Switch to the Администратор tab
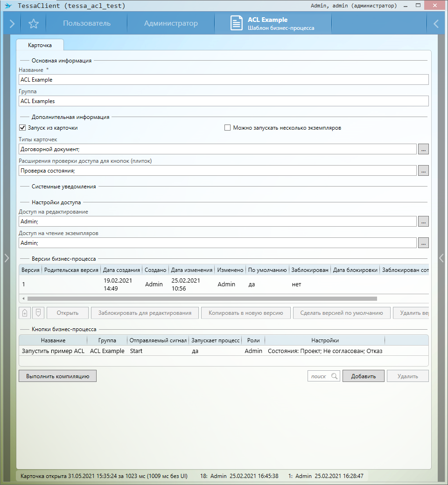This screenshot has height=485, width=448. (171, 24)
